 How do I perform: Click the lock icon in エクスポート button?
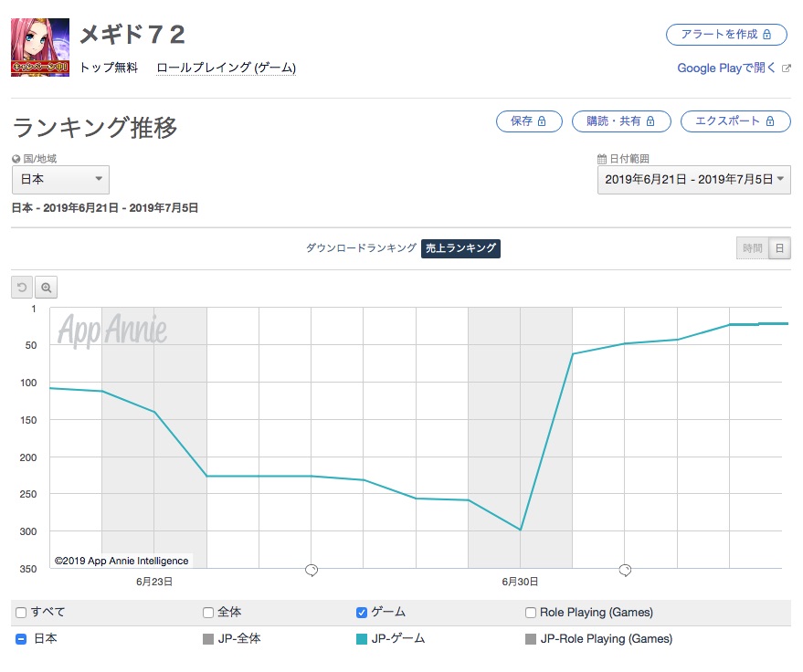[x=770, y=121]
